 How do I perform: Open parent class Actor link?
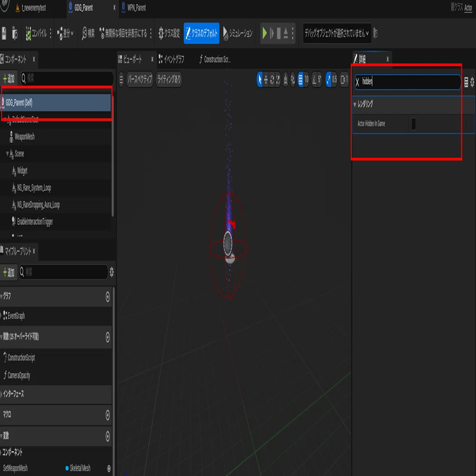click(468, 8)
